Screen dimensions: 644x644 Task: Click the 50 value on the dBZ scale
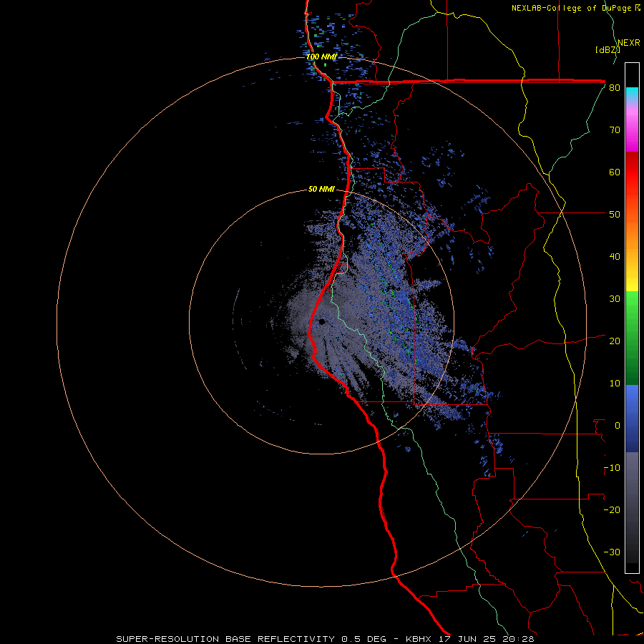(x=615, y=215)
